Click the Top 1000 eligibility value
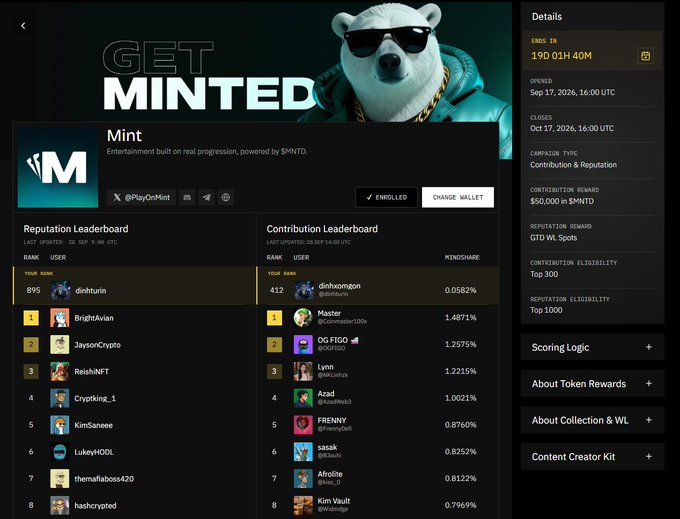 point(546,310)
